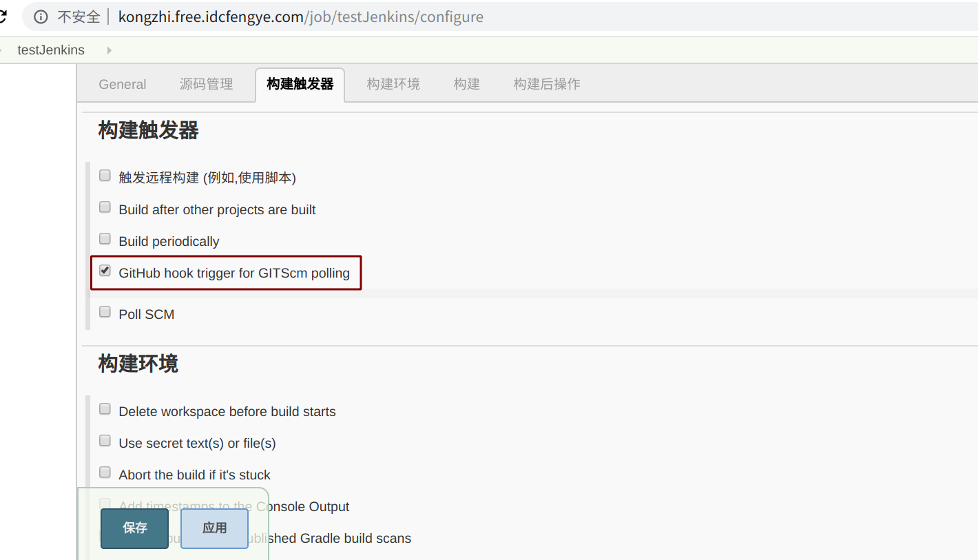This screenshot has height=560, width=978.
Task: Click the 不安全 security label
Action: [x=79, y=17]
